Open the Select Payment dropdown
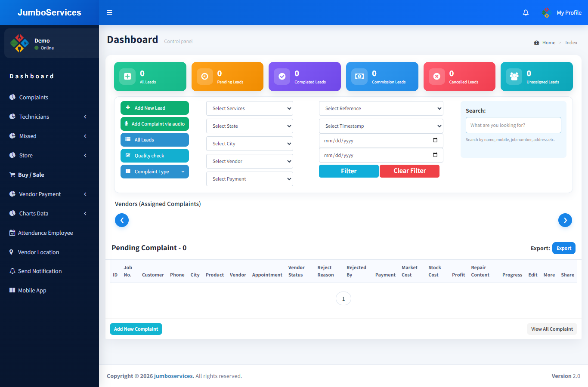The height and width of the screenshot is (387, 588). 250,179
